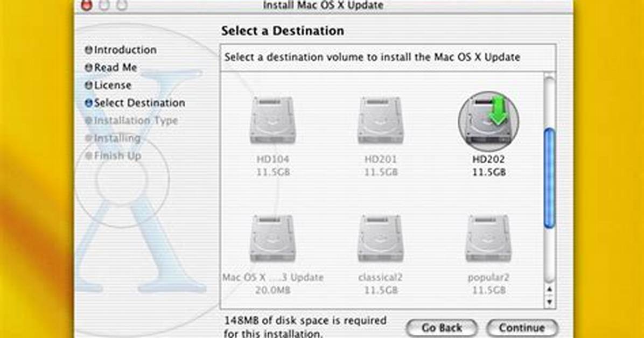
Task: Click the HD201 volume name label
Action: (x=381, y=159)
